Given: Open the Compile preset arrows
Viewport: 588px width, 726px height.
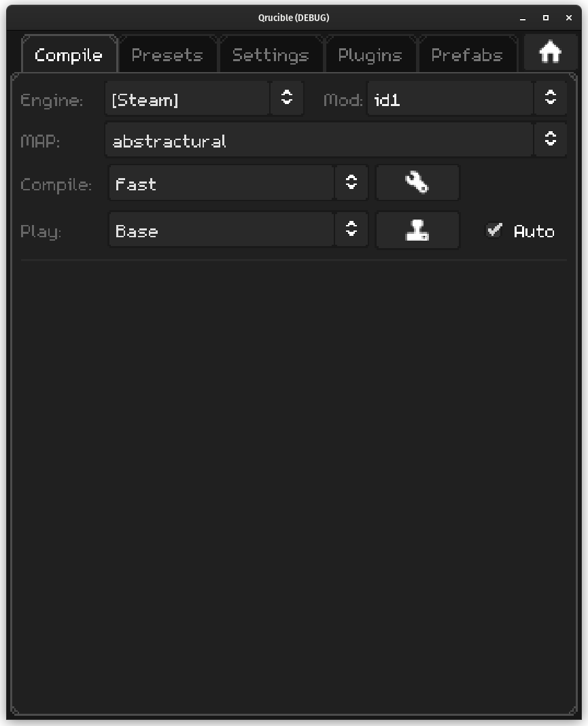Looking at the screenshot, I should 351,183.
